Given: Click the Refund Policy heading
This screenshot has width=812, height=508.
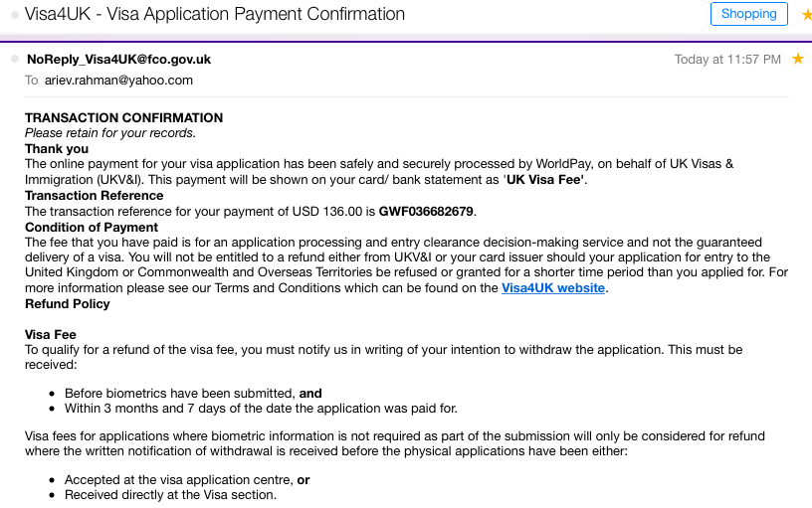Looking at the screenshot, I should (68, 303).
